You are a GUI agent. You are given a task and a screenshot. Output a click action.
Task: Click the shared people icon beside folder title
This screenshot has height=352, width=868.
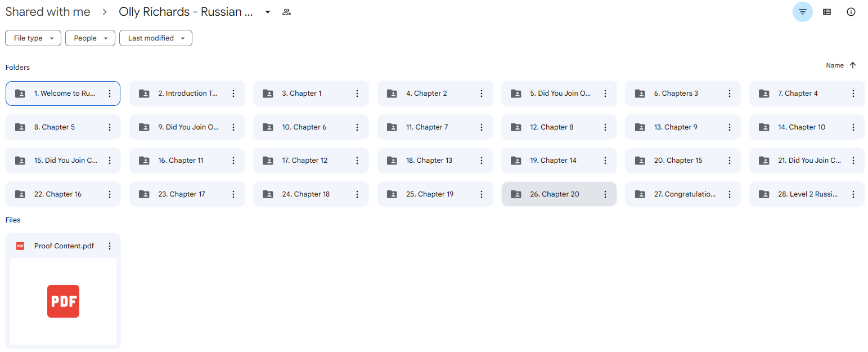tap(287, 12)
